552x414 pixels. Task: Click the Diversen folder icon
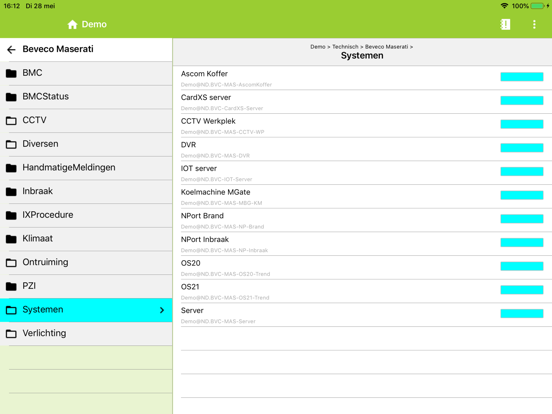pos(11,144)
